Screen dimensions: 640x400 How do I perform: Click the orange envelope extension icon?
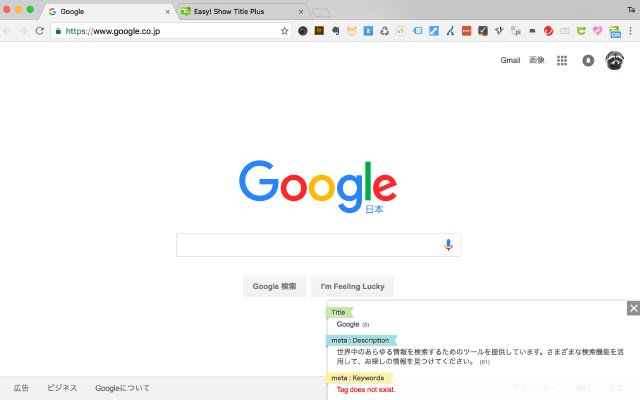pos(352,31)
